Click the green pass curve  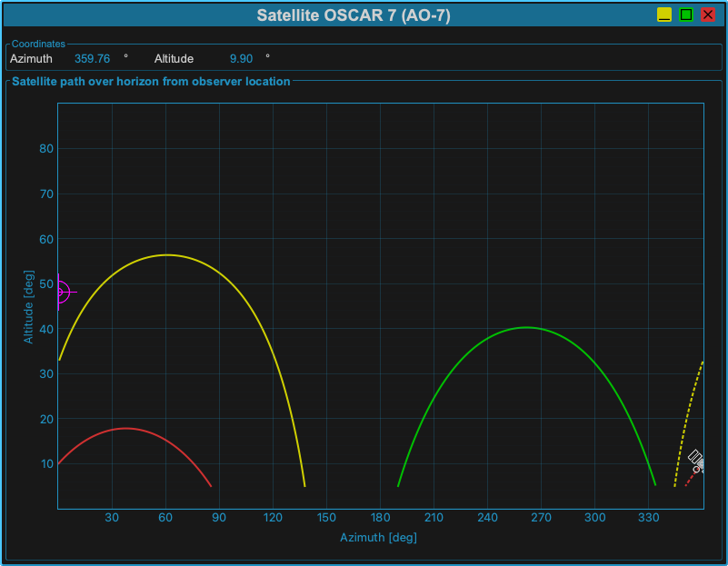click(526, 328)
